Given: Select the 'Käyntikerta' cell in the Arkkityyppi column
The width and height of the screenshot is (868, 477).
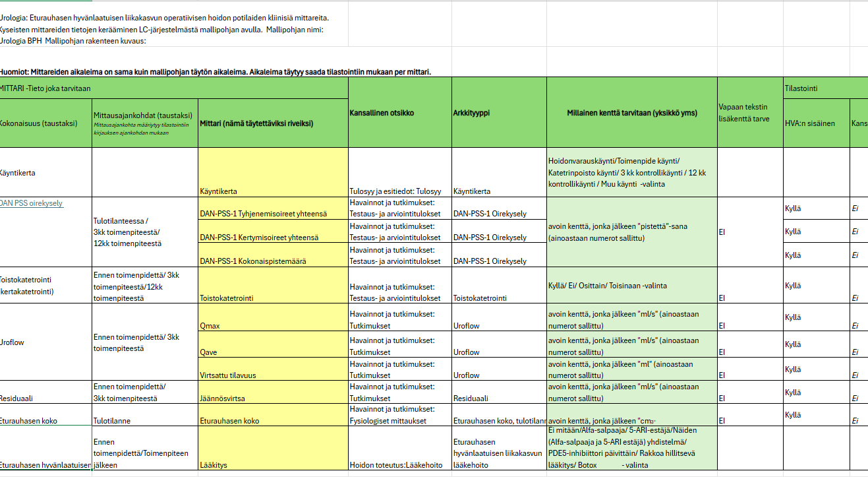Looking at the screenshot, I should click(x=499, y=172).
